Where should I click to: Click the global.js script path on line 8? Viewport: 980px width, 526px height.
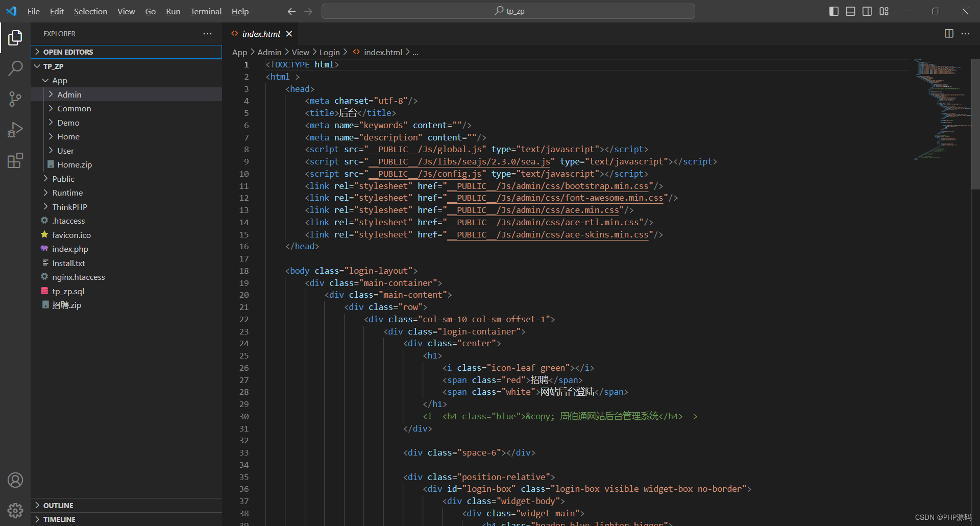point(425,149)
